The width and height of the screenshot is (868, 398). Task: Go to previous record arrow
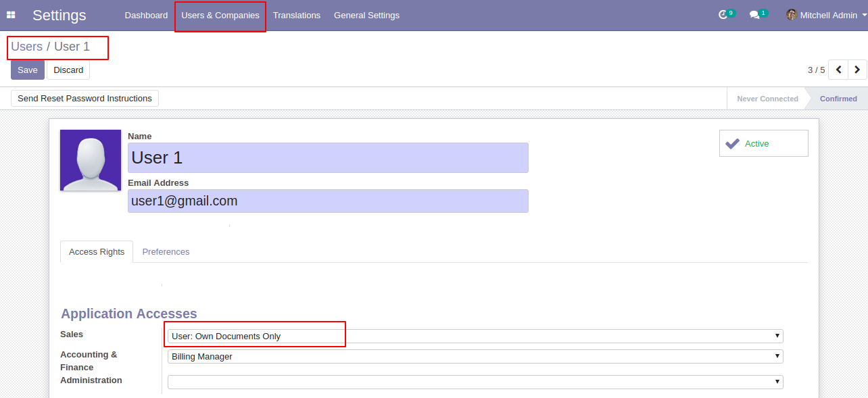838,70
